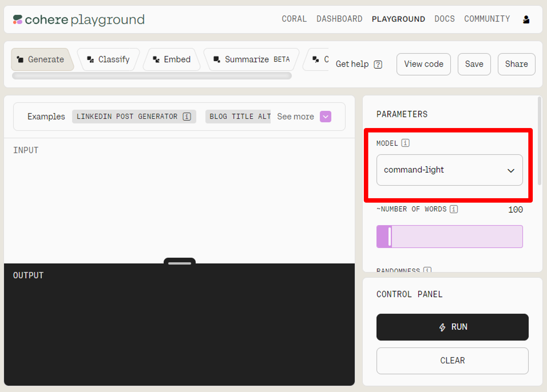Click the Embed tab icon
The image size is (547, 392).
click(156, 59)
